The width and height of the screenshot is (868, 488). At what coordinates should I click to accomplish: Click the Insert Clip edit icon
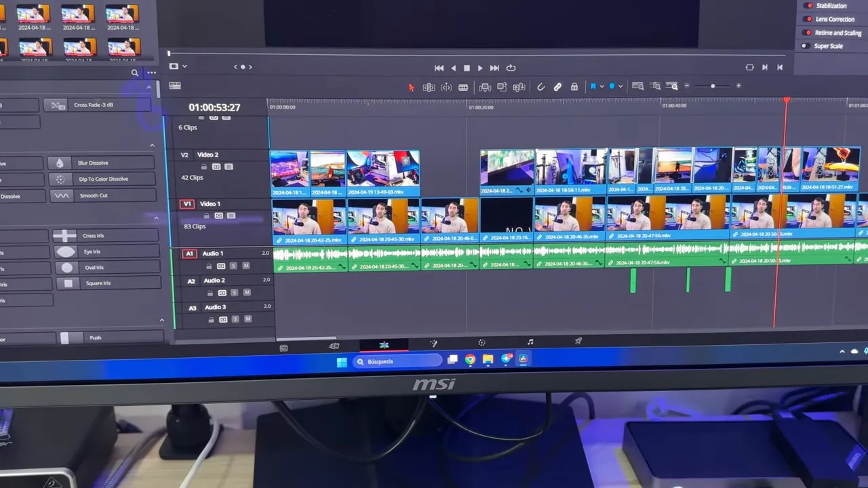click(485, 87)
